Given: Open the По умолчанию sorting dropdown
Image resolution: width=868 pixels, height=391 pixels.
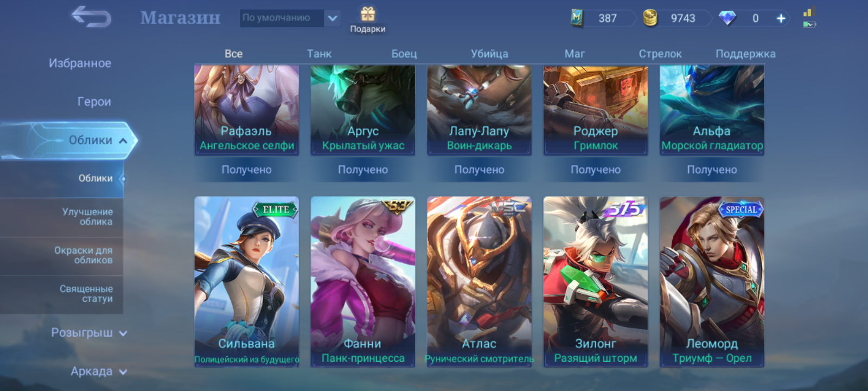Looking at the screenshot, I should click(290, 18).
